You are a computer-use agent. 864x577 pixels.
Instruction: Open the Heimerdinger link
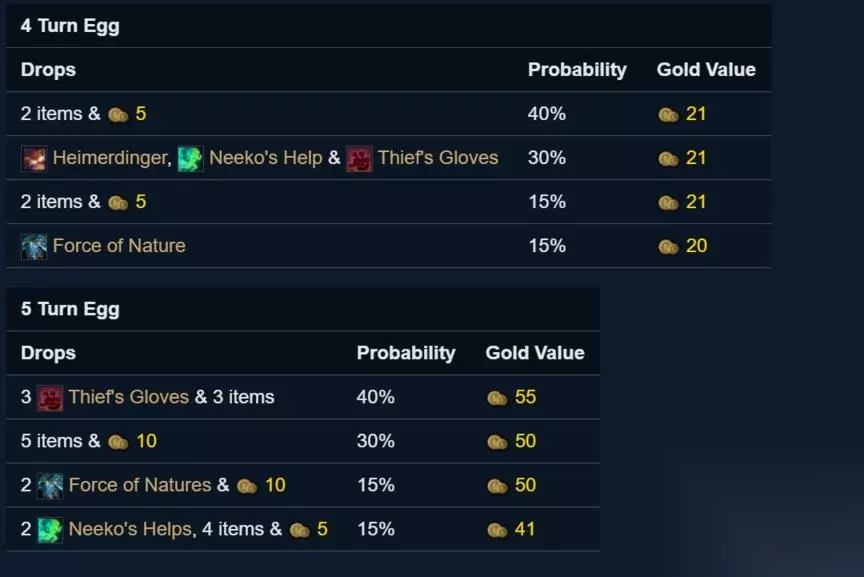110,158
